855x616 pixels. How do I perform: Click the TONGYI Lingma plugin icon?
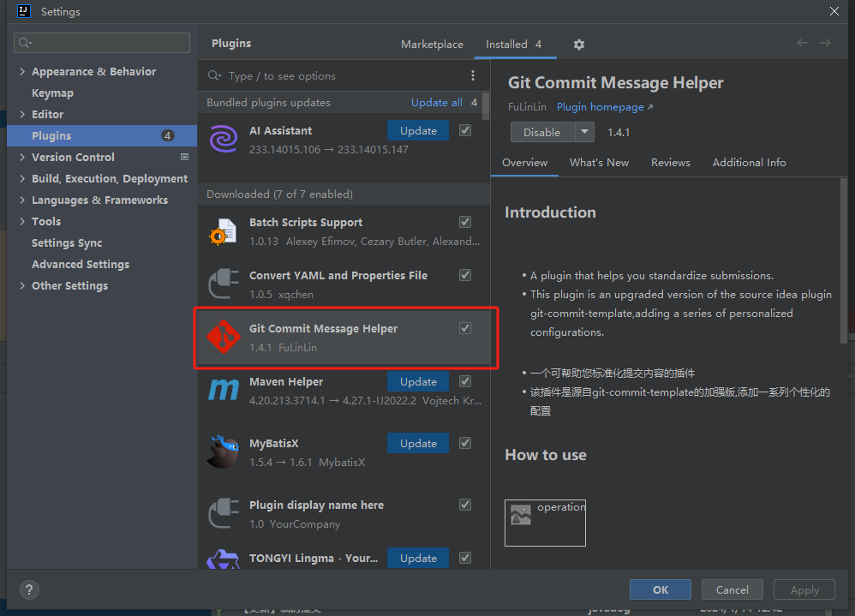tap(223, 558)
